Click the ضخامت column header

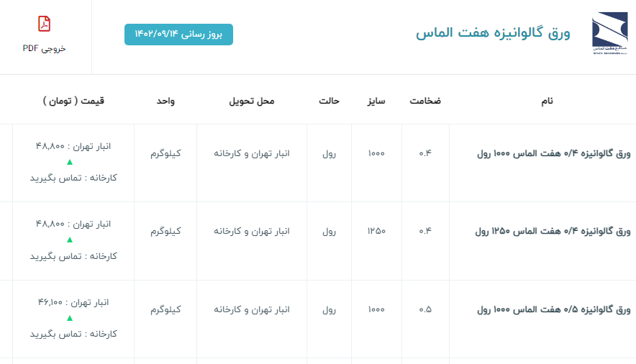425,101
